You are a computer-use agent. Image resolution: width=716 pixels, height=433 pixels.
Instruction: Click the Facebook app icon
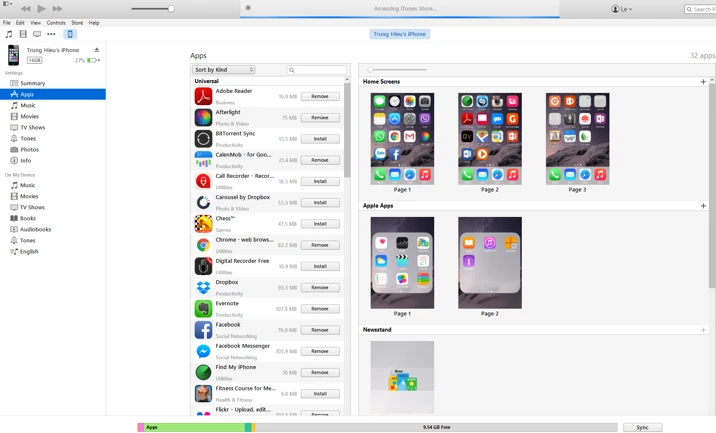click(x=203, y=330)
